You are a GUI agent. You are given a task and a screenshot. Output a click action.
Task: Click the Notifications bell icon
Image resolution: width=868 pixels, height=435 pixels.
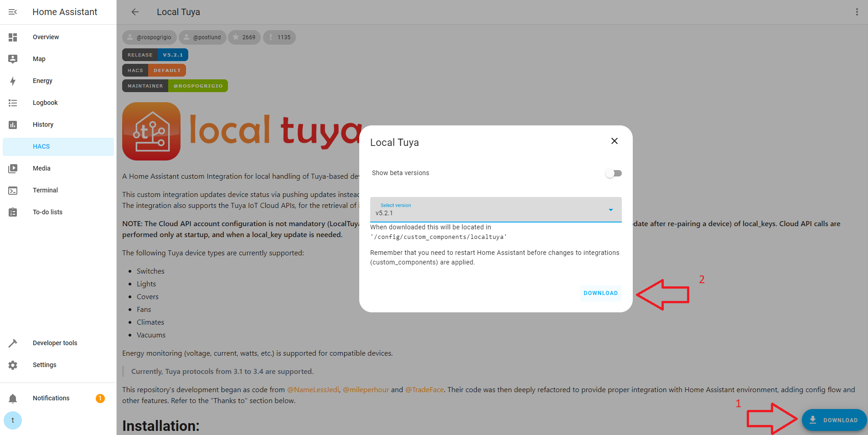tap(13, 399)
